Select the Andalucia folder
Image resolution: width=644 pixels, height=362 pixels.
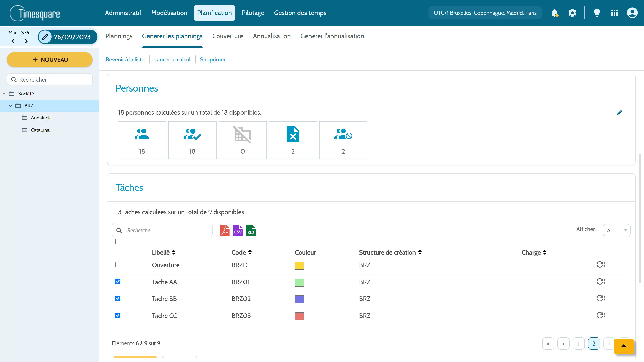pyautogui.click(x=41, y=118)
